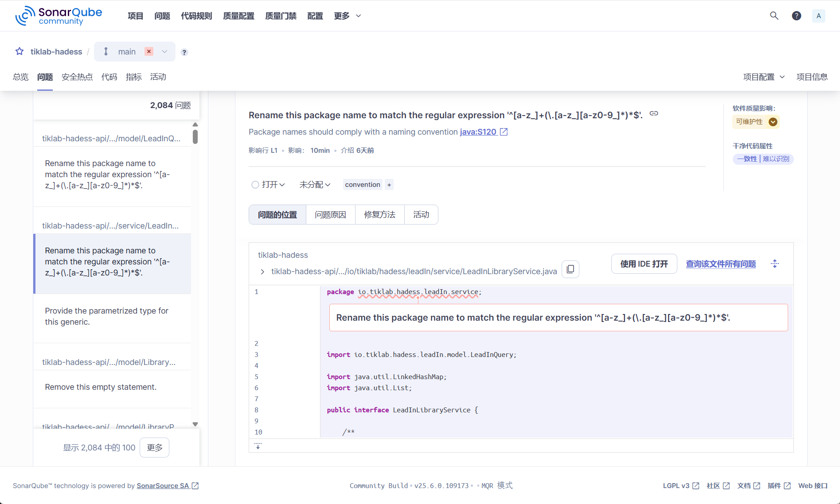
Task: Open the help question mark icon
Action: 797,16
